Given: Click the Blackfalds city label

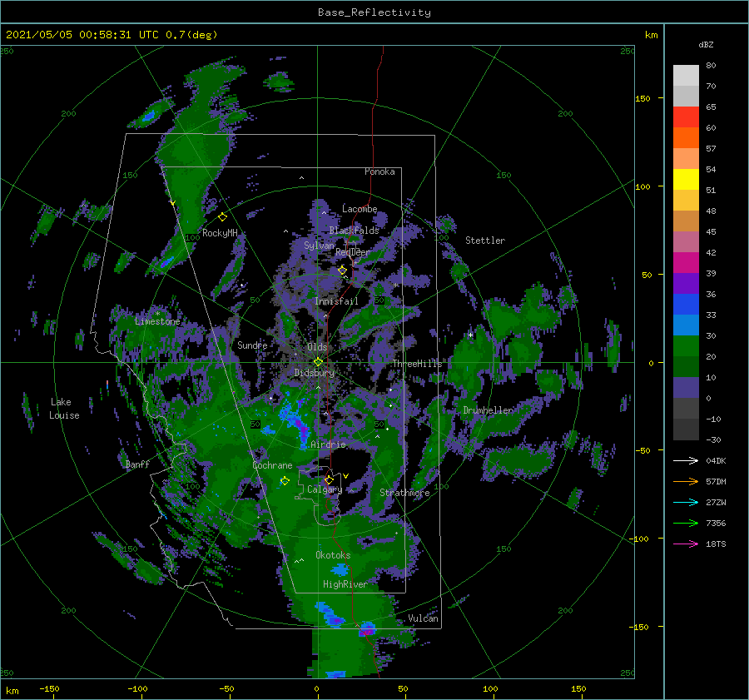Looking at the screenshot, I should click(354, 231).
